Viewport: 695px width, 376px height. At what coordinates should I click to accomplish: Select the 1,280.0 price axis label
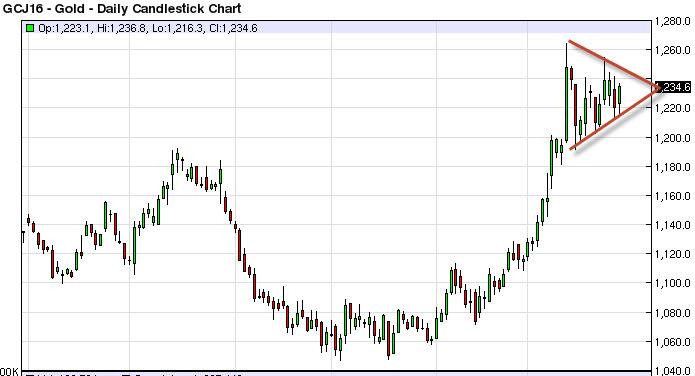[672, 21]
